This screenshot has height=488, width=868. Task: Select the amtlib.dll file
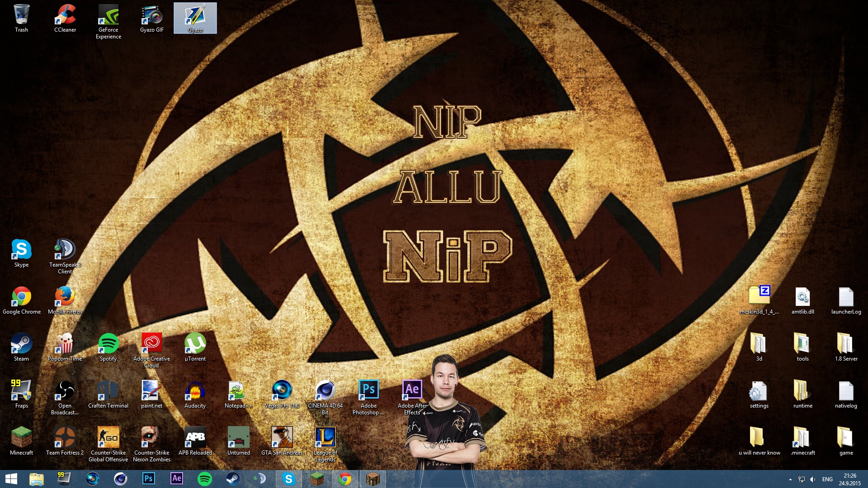coord(803,300)
